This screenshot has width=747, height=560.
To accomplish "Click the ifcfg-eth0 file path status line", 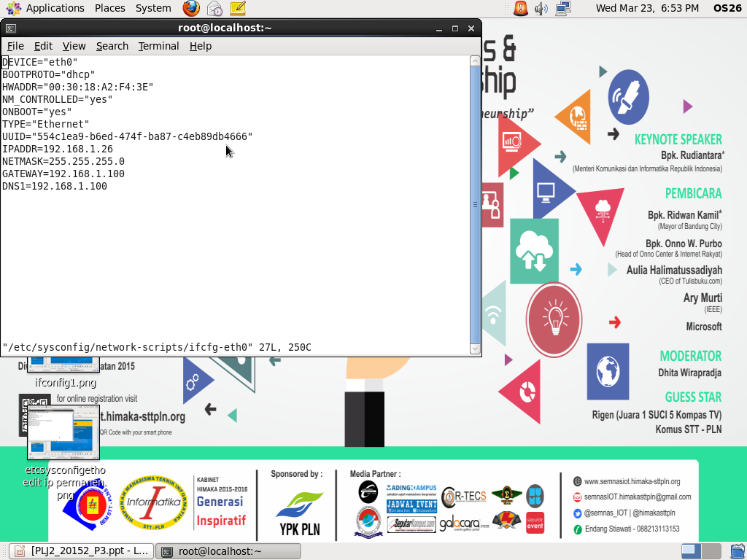I will click(157, 347).
